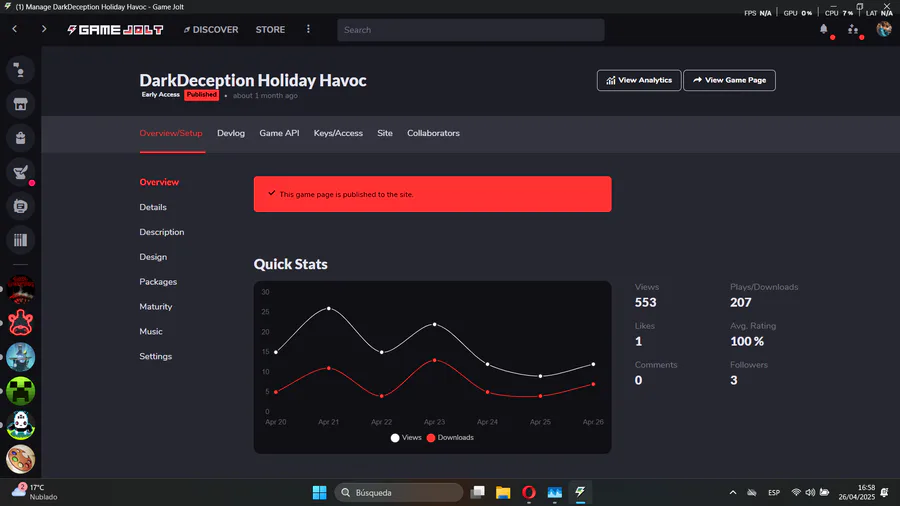The height and width of the screenshot is (506, 900).
Task: Open the user profile avatar menu
Action: (x=884, y=29)
